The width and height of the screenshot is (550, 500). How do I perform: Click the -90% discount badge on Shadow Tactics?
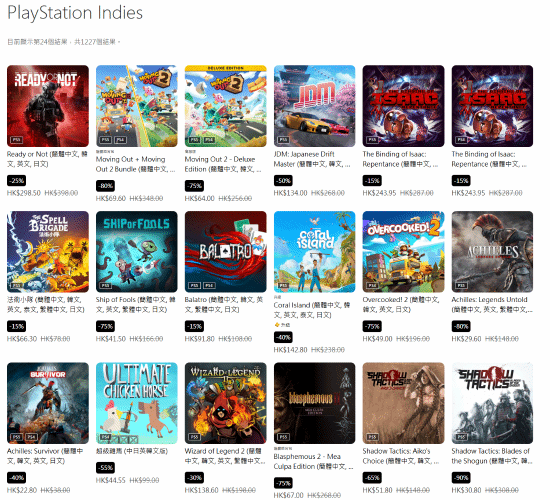pos(461,478)
